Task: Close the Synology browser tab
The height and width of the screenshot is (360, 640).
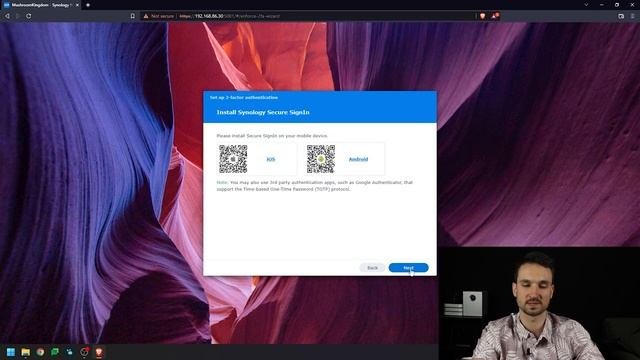Action: tap(77, 5)
